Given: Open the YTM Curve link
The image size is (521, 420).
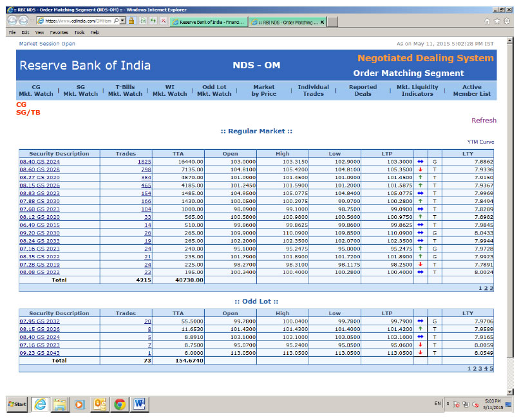Looking at the screenshot, I should point(480,142).
